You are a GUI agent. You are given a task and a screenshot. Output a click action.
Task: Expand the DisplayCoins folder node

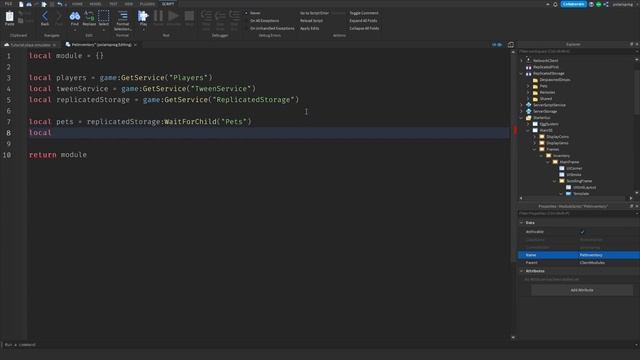[535, 137]
